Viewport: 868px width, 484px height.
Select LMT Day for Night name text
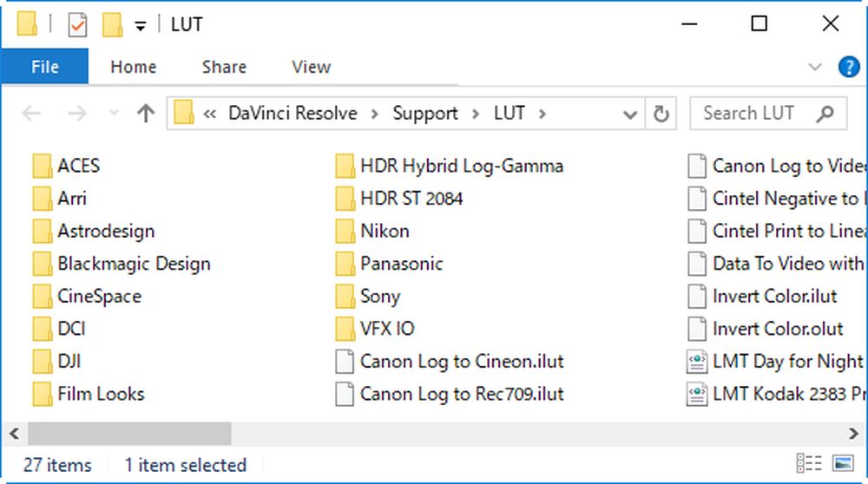pos(789,362)
